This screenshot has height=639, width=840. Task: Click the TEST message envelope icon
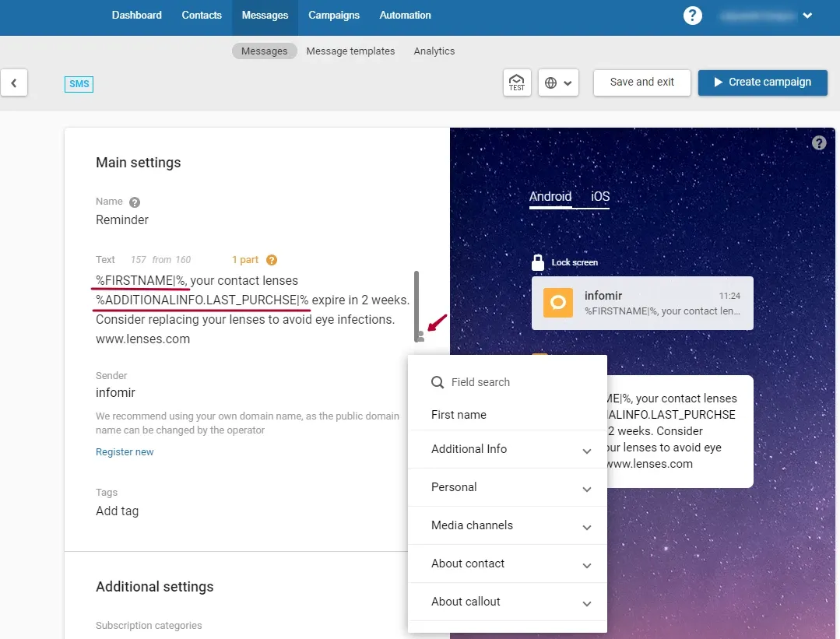pos(517,83)
